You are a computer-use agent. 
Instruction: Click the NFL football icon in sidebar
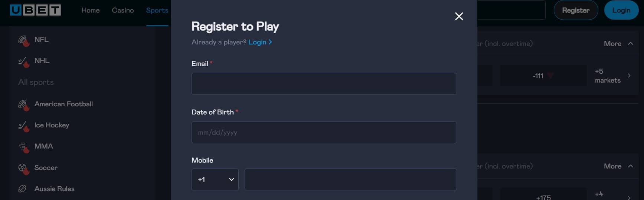click(x=23, y=40)
